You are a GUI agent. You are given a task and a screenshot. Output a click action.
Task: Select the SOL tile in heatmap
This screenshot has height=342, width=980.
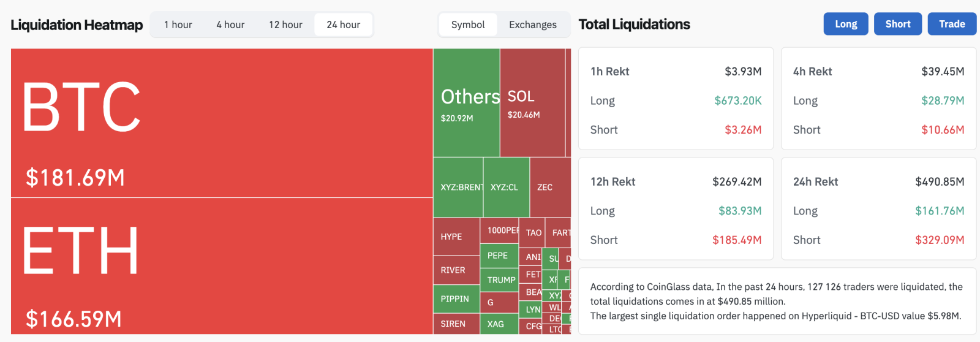532,103
